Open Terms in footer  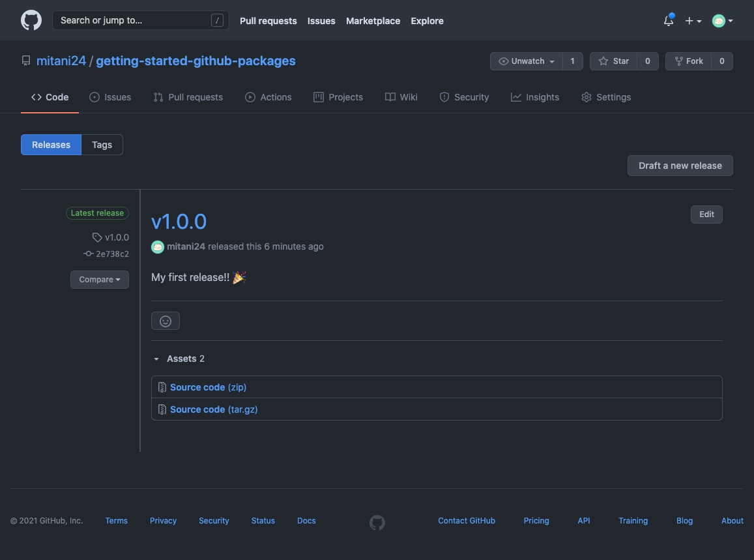[x=117, y=520]
